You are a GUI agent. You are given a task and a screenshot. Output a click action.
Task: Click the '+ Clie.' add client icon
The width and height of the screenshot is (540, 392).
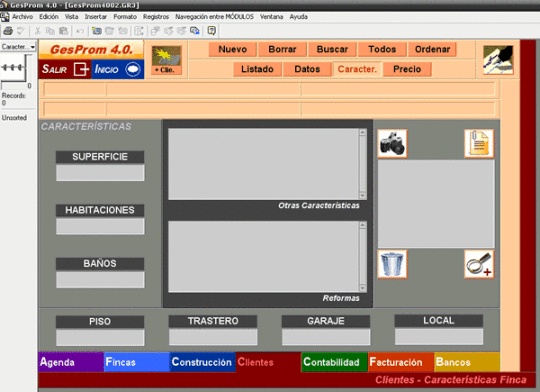pos(166,60)
